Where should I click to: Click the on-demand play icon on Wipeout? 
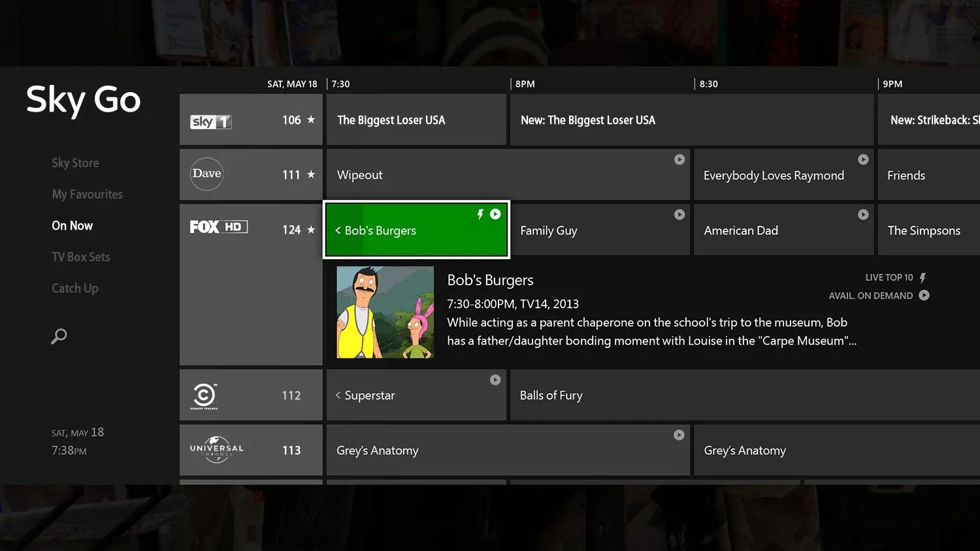coord(679,159)
